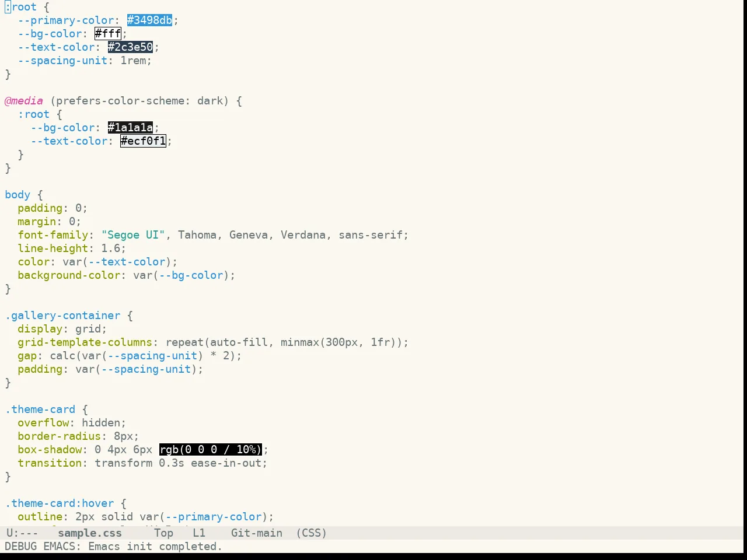Click the repeat function name
The height and width of the screenshot is (560, 747).
click(184, 342)
